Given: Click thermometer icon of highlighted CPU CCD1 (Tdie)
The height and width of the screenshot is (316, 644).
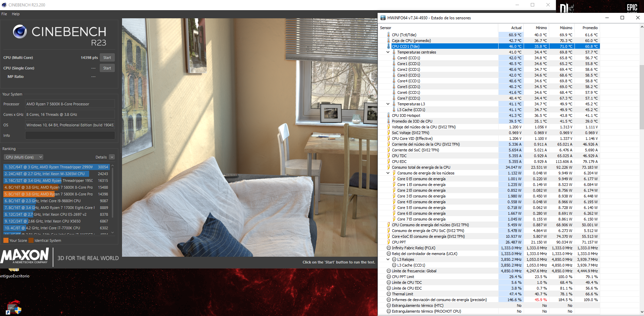Looking at the screenshot, I should tap(389, 46).
